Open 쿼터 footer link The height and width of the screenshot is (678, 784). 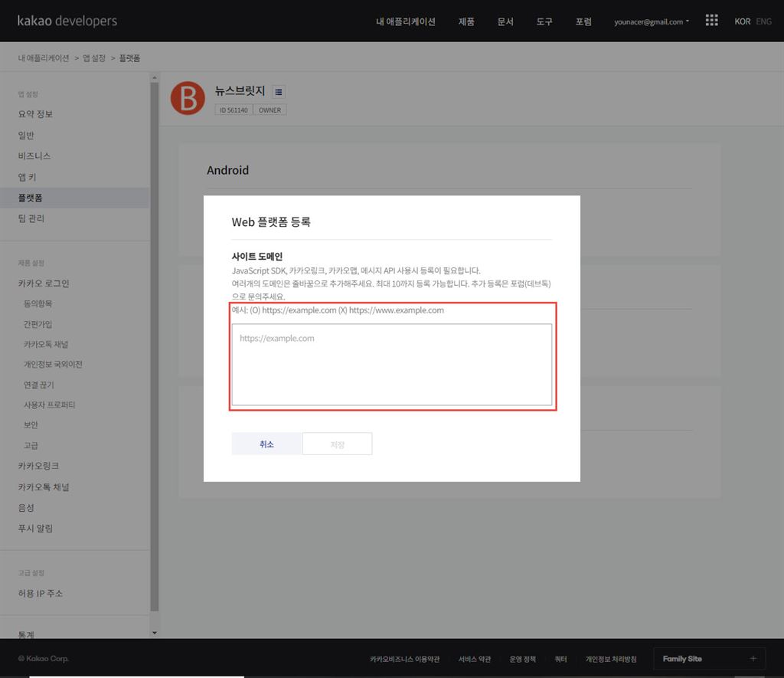pos(561,659)
